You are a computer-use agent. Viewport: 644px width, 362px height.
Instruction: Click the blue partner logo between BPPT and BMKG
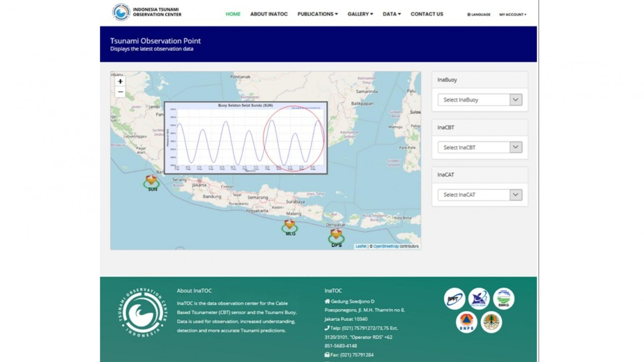479,298
